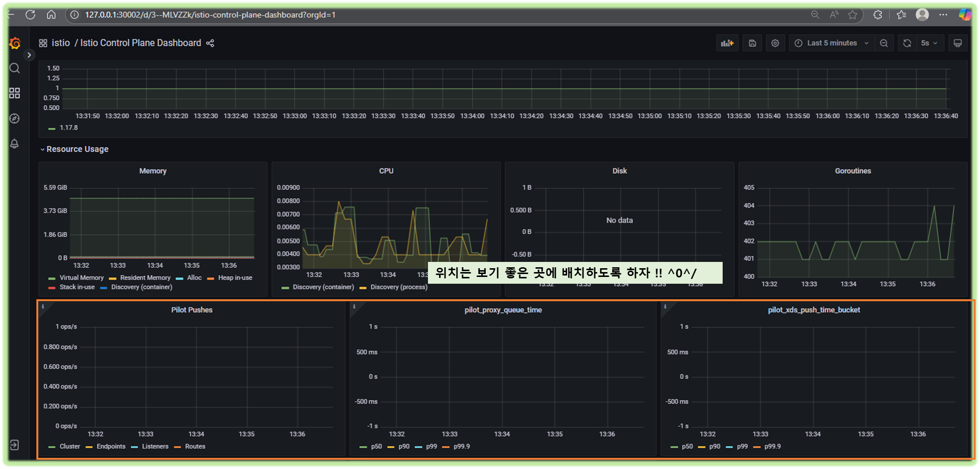Screen dimensions: 980x469
Task: Open the Grafana home logo
Action: click(x=15, y=44)
